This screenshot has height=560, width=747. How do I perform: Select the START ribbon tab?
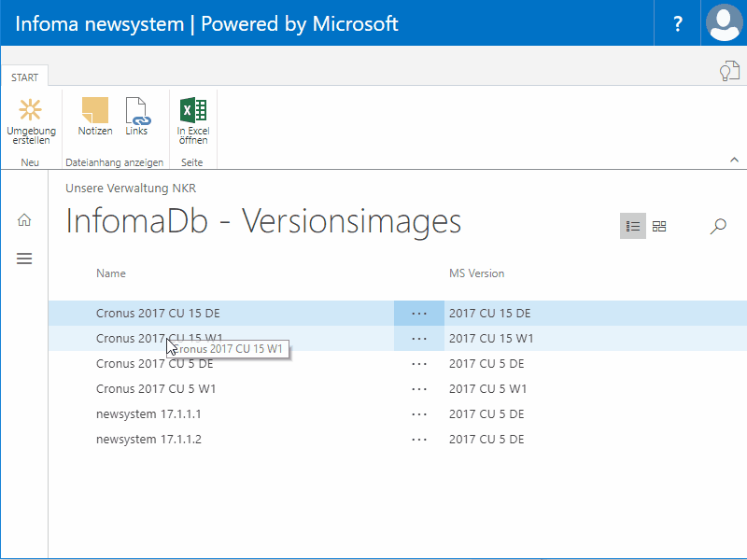click(25, 77)
